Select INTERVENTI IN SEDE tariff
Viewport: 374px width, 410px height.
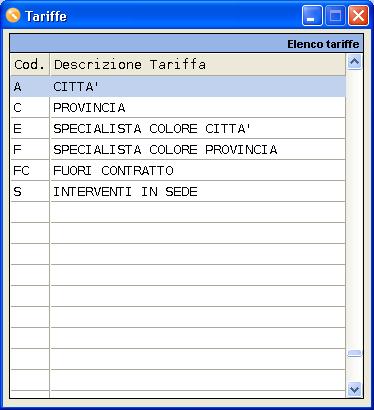pyautogui.click(x=178, y=192)
